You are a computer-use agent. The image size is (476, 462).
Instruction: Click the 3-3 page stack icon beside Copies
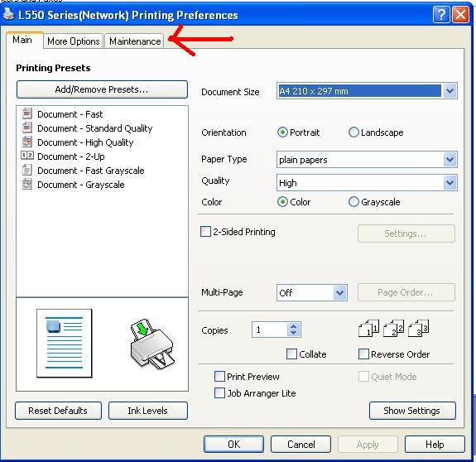418,328
